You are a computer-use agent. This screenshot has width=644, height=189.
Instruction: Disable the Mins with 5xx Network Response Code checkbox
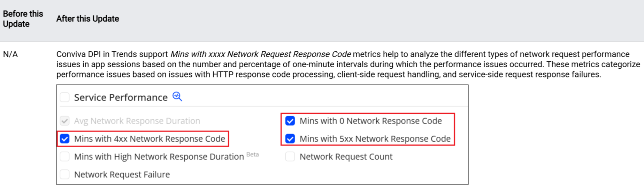[x=290, y=139]
